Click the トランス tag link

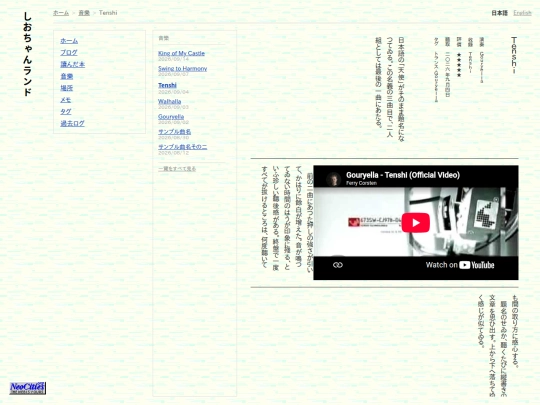436,61
